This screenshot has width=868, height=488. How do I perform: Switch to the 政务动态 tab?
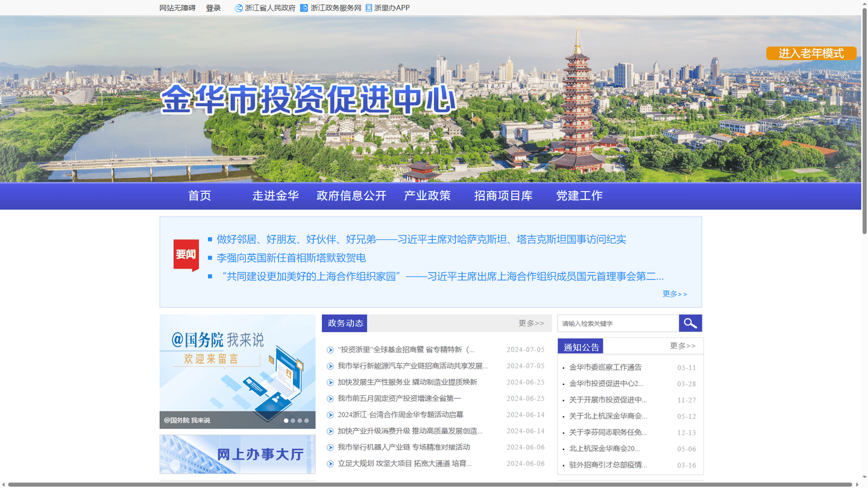pyautogui.click(x=345, y=324)
